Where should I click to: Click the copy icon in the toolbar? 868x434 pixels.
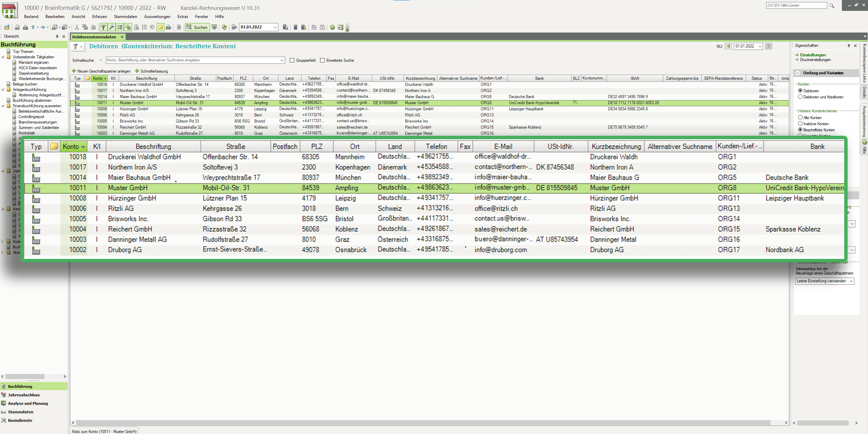85,27
